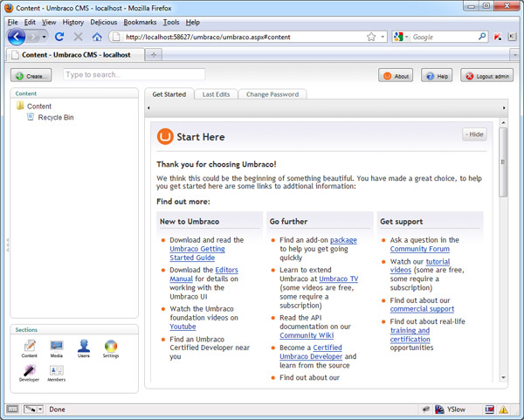Click the Firefox Forward arrow
Viewport: 524px width, 420px height.
[33, 37]
